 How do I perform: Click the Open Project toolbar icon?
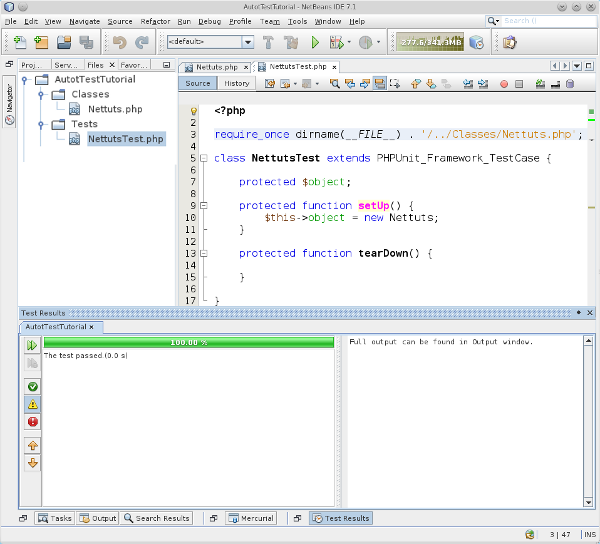(x=64, y=42)
